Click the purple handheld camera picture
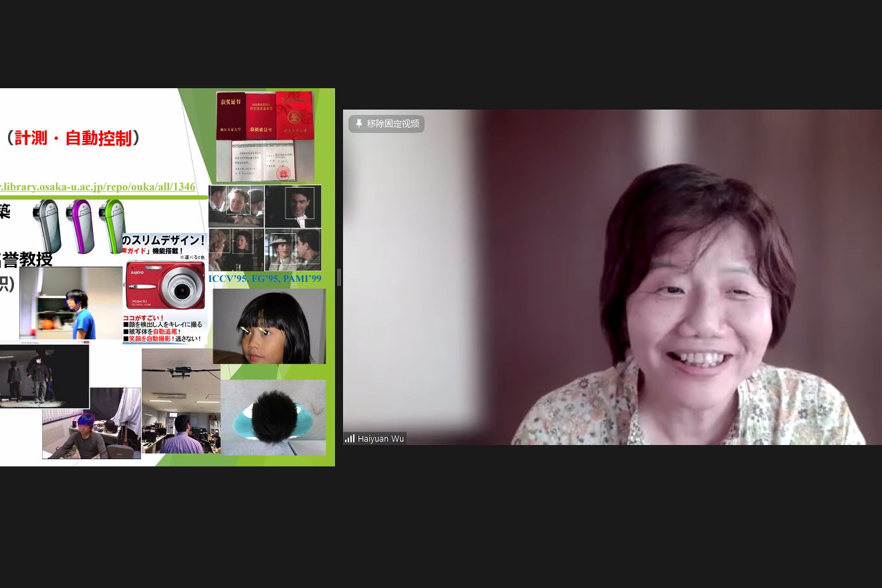 click(x=80, y=226)
